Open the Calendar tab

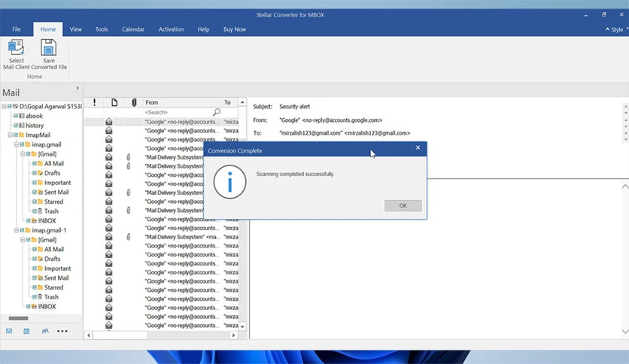[132, 29]
